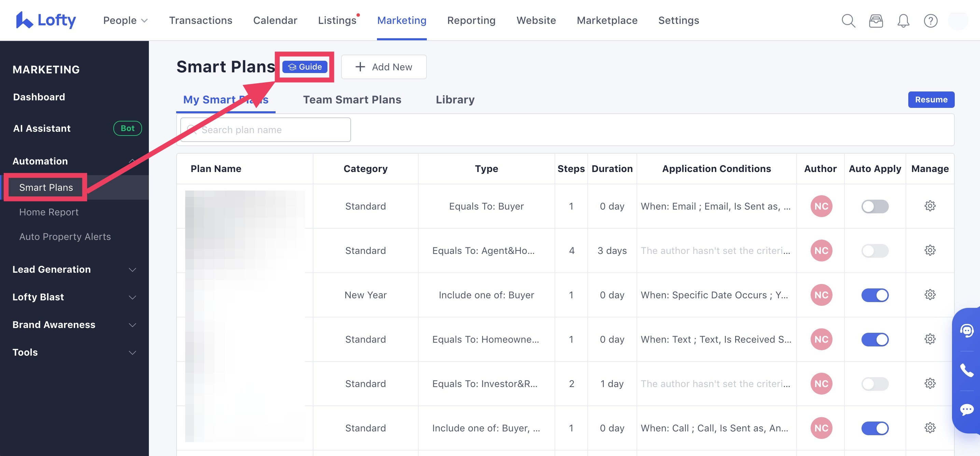The width and height of the screenshot is (980, 456).
Task: Open the chat bubble widget icon
Action: tap(966, 410)
